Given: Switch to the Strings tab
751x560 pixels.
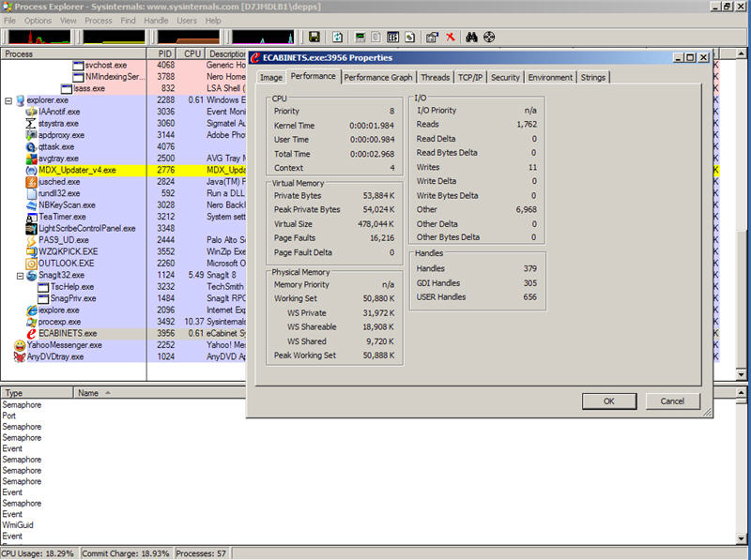Looking at the screenshot, I should click(x=593, y=78).
